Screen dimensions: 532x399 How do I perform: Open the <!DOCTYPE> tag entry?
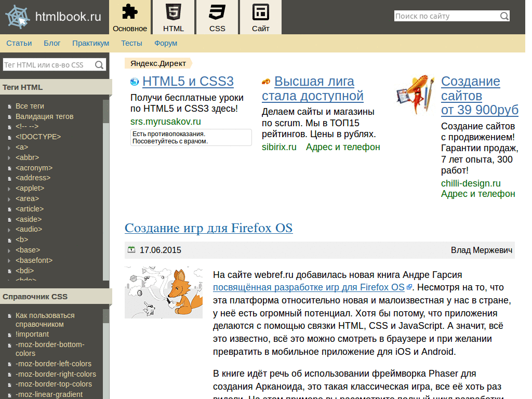(38, 137)
